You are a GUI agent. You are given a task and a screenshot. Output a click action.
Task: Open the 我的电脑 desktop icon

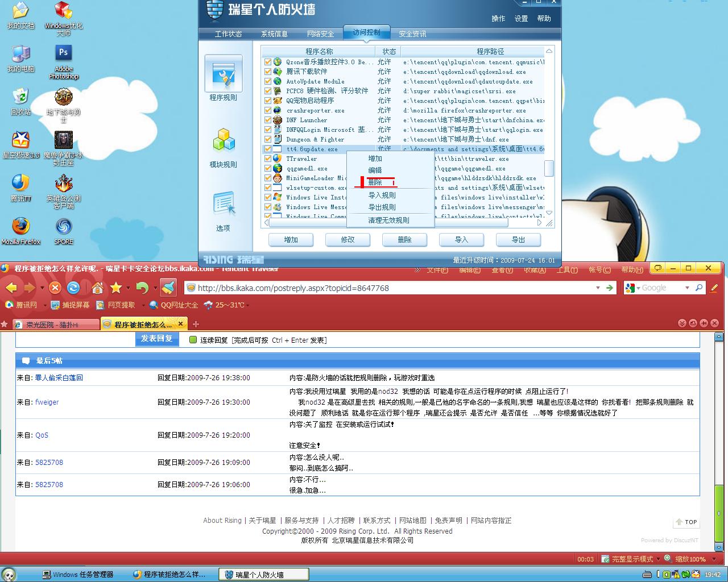point(21,58)
